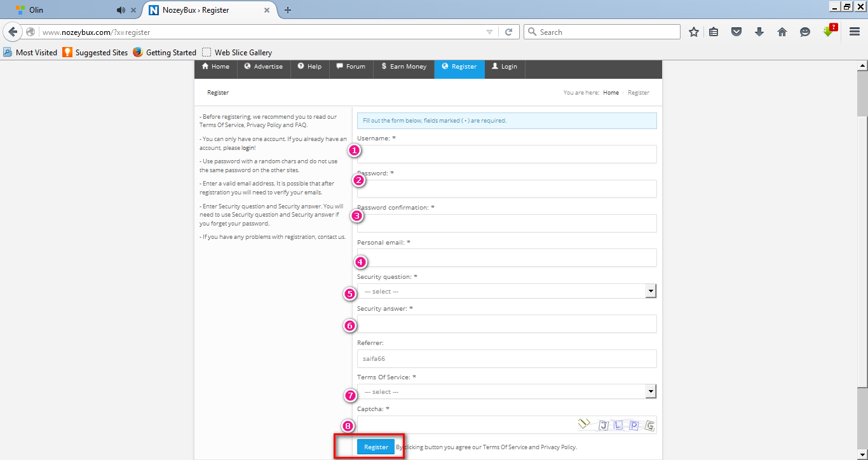The width and height of the screenshot is (868, 460).
Task: Click the Personal email input field
Action: (x=506, y=258)
